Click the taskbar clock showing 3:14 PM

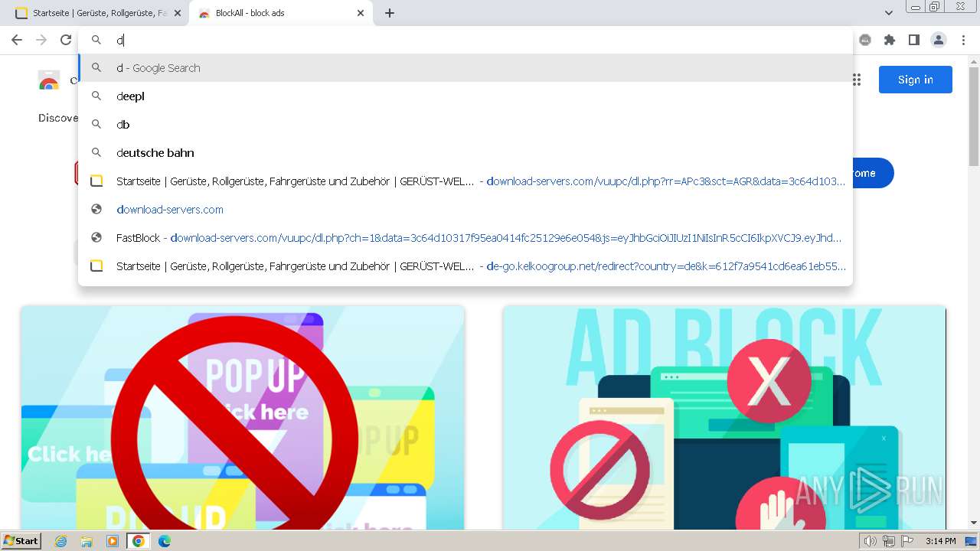tap(940, 541)
